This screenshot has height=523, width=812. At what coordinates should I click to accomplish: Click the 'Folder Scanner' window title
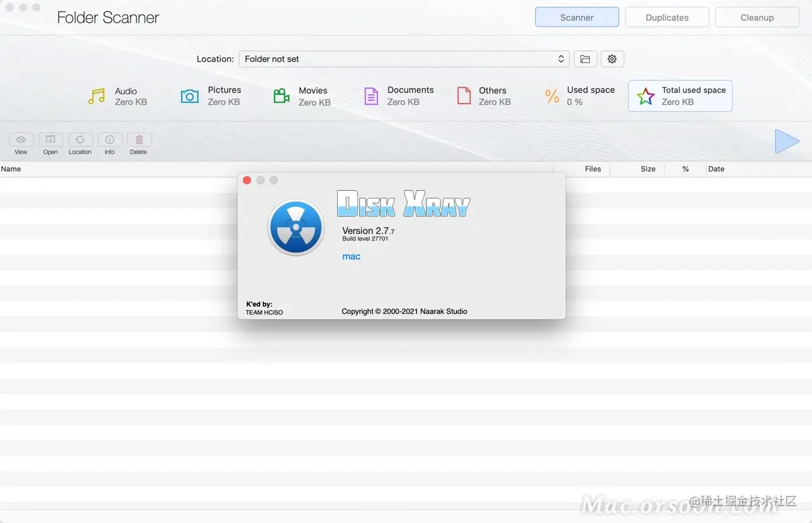(108, 17)
